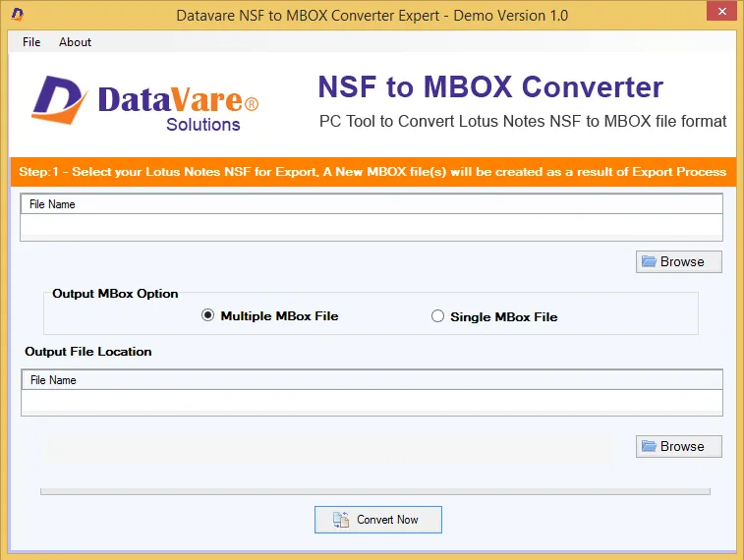Click the DataVare Solutions logo
Viewport: 744px width, 560px height.
coord(144,103)
